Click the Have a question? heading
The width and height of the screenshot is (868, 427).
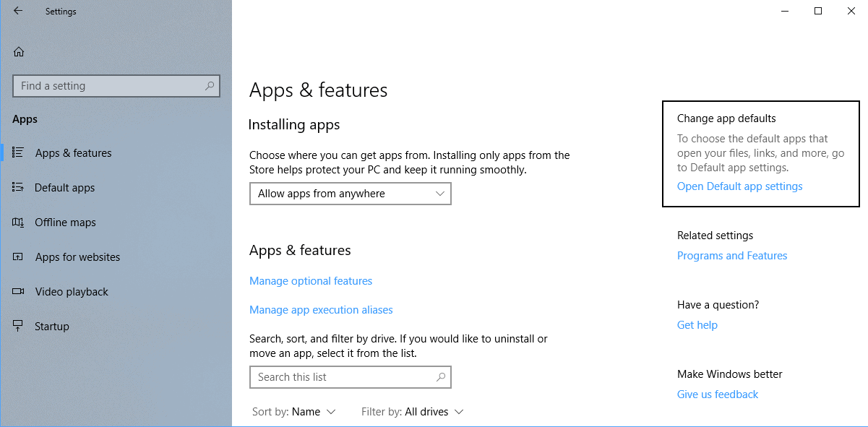coord(718,305)
